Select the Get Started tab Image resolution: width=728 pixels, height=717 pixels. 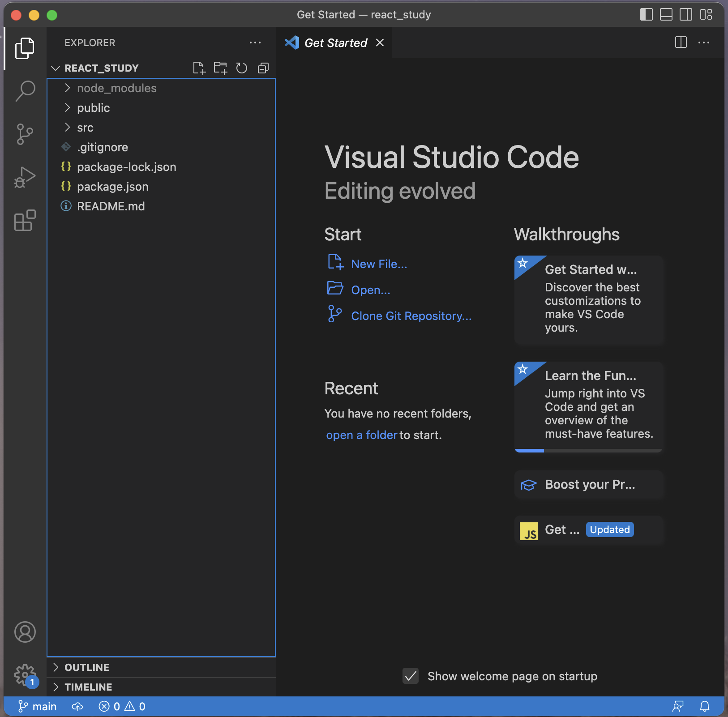coord(334,43)
